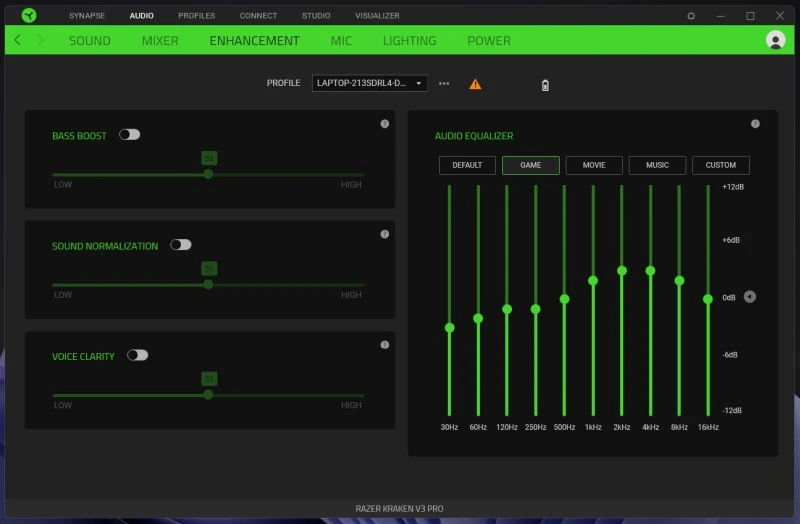Enable the Bass Boost toggle
Image resolution: width=800 pixels, height=524 pixels.
[x=129, y=134]
